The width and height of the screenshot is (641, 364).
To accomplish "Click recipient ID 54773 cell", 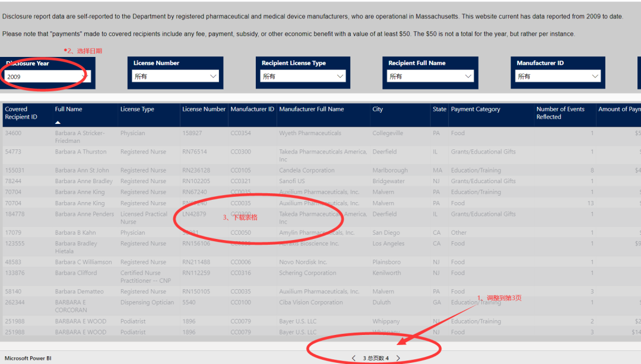I will click(13, 152).
